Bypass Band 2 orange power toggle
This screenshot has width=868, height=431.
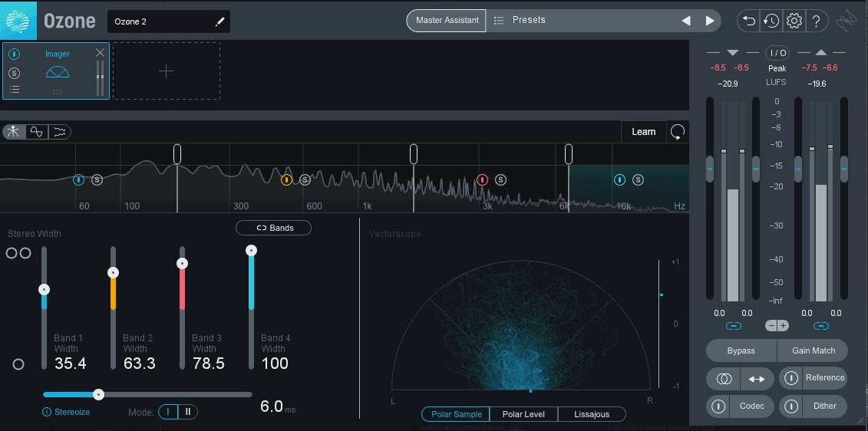pyautogui.click(x=286, y=179)
